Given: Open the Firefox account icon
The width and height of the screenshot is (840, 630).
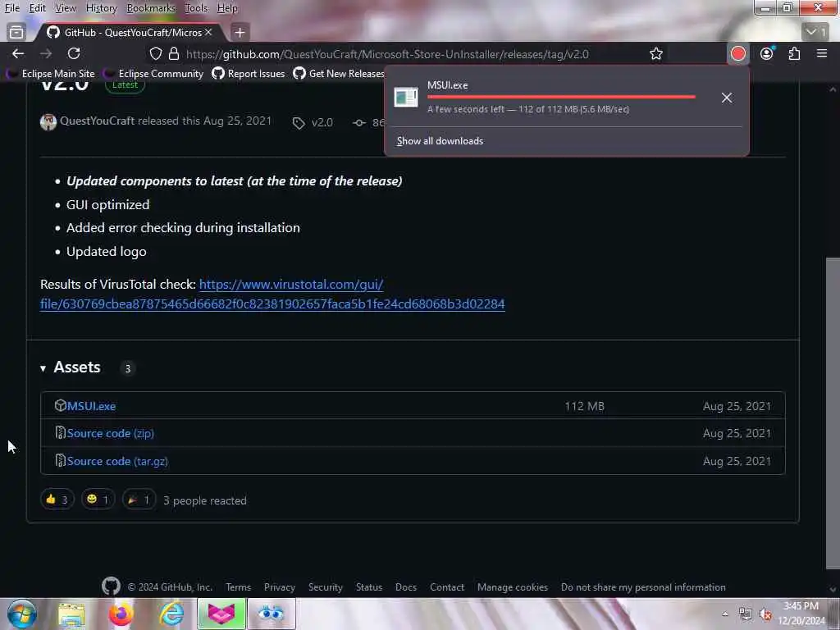Looking at the screenshot, I should tap(767, 53).
